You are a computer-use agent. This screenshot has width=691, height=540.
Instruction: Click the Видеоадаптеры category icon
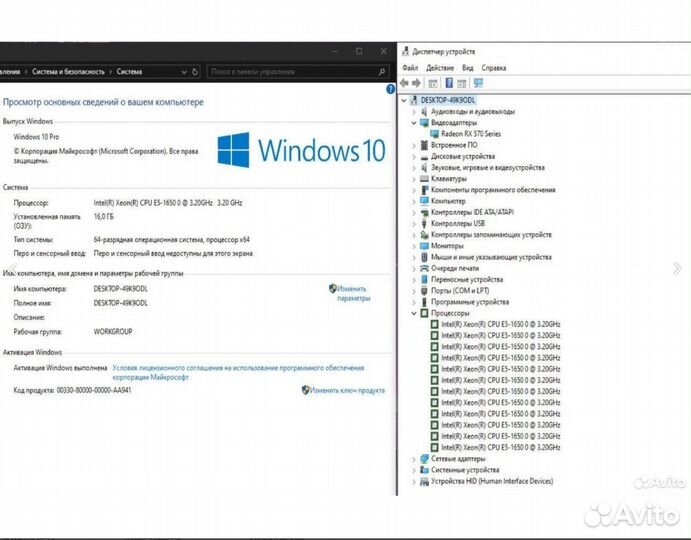coord(424,123)
